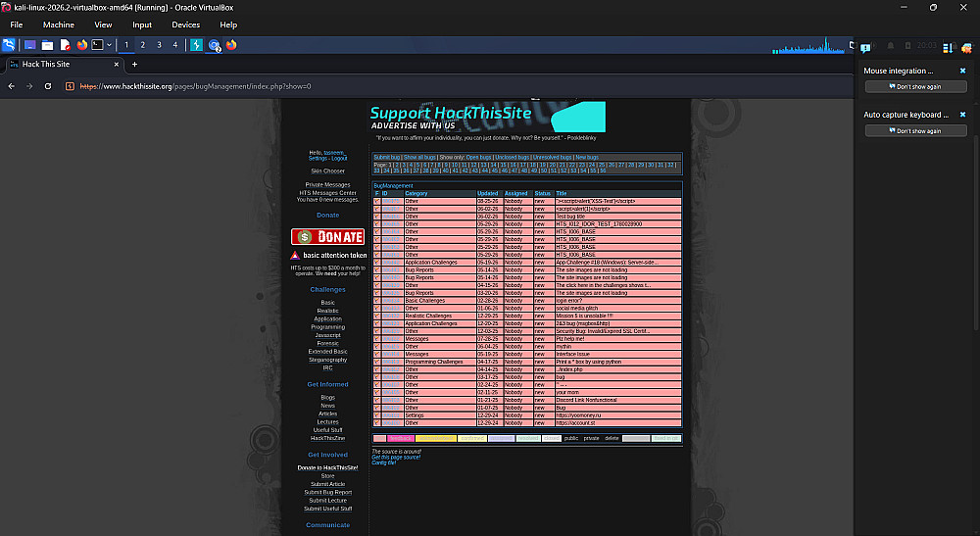Click the VirtualBox notification center icon

point(865,47)
